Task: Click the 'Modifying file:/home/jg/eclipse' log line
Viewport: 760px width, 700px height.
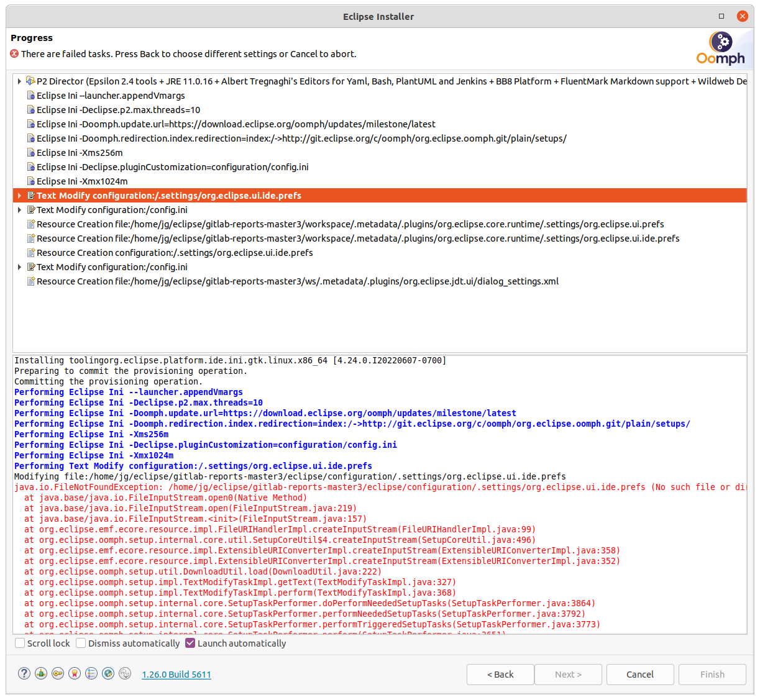Action: pos(290,476)
